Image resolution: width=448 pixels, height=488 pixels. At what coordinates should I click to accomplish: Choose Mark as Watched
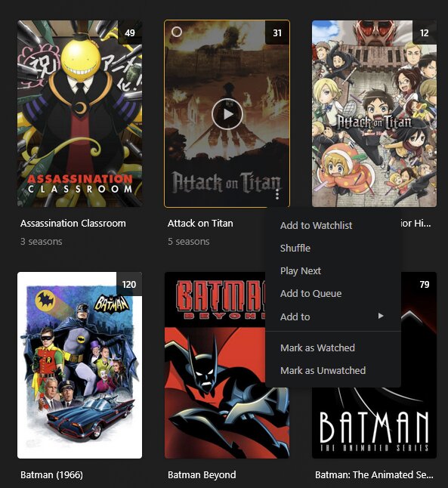pyautogui.click(x=317, y=347)
